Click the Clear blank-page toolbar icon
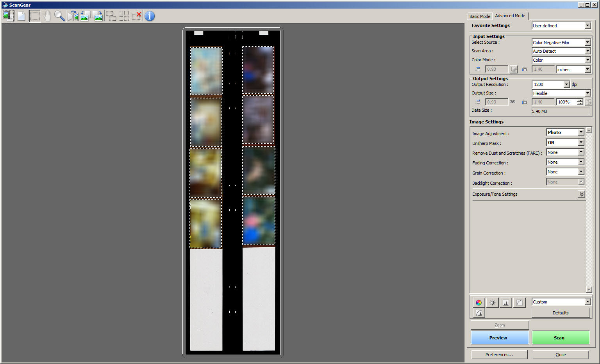600x364 pixels. [21, 16]
